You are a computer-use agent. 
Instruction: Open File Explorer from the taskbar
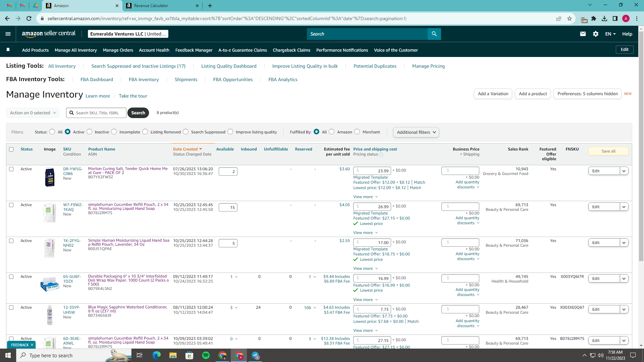(173, 355)
